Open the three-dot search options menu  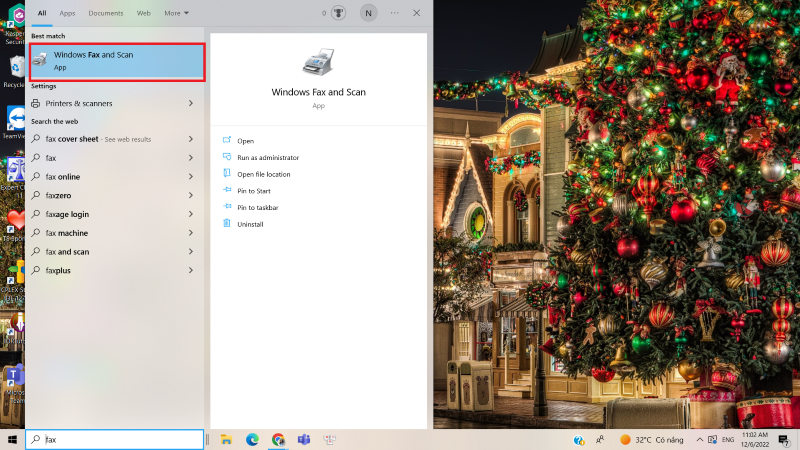pos(394,13)
